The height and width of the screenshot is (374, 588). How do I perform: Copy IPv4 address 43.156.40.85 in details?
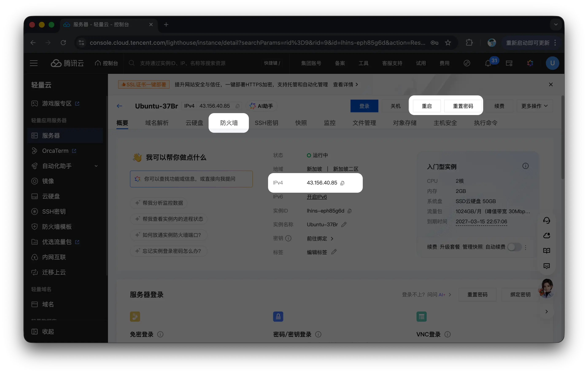pyautogui.click(x=342, y=183)
